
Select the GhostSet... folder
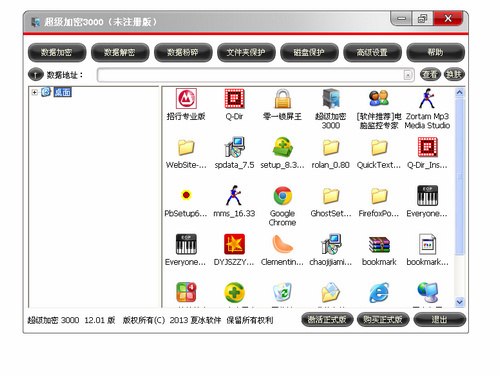coord(331,195)
